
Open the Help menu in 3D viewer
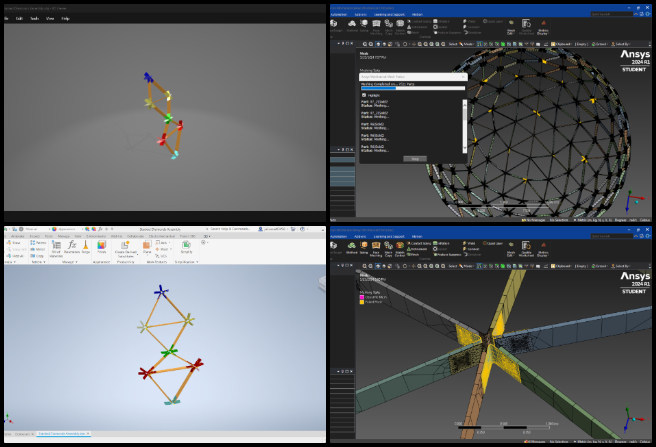click(x=65, y=18)
